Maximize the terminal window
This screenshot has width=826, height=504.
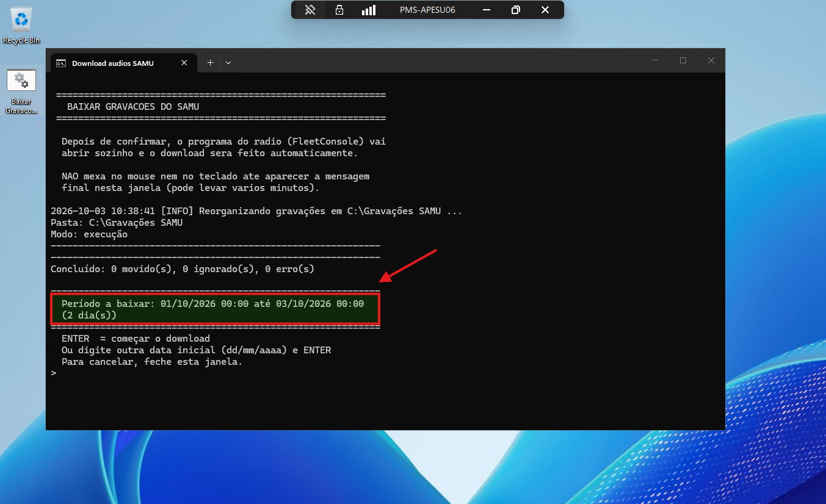click(x=683, y=60)
